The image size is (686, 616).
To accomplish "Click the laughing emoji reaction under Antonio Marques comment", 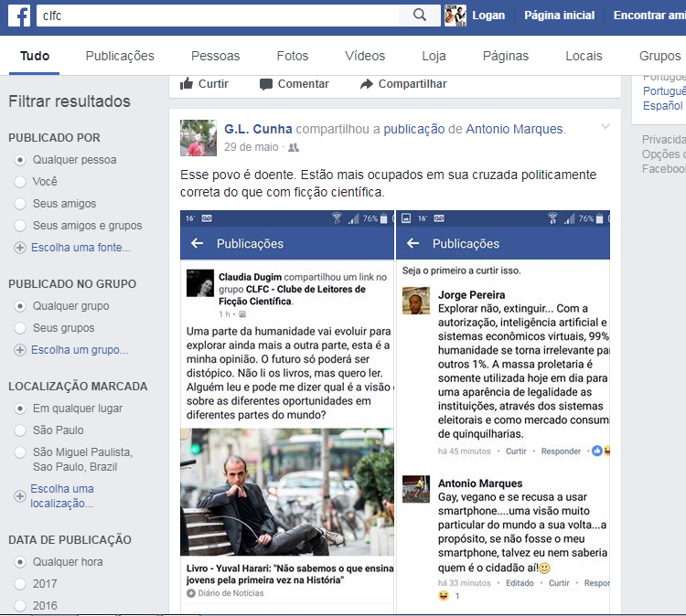I will tap(444, 596).
